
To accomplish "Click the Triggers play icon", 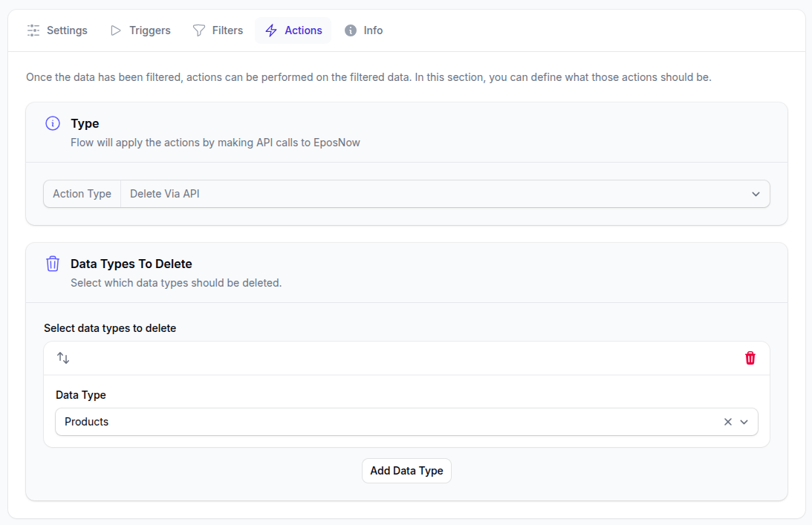I will click(x=115, y=30).
